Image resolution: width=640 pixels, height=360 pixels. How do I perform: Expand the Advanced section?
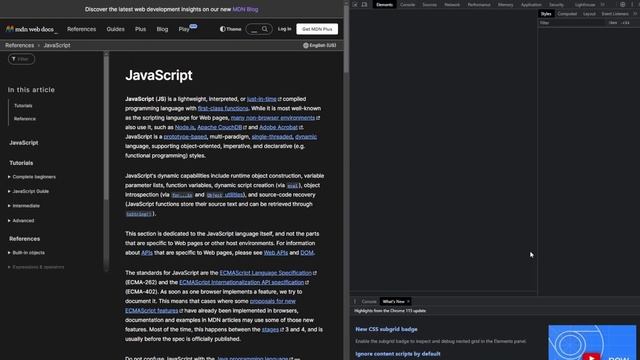coord(21,220)
